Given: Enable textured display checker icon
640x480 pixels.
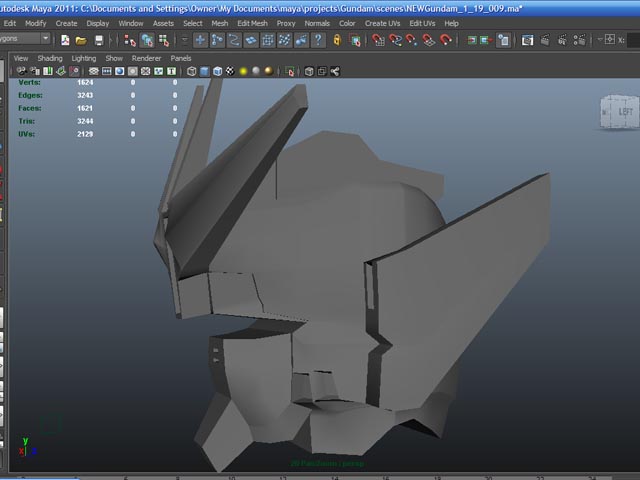Looking at the screenshot, I should coord(230,71).
